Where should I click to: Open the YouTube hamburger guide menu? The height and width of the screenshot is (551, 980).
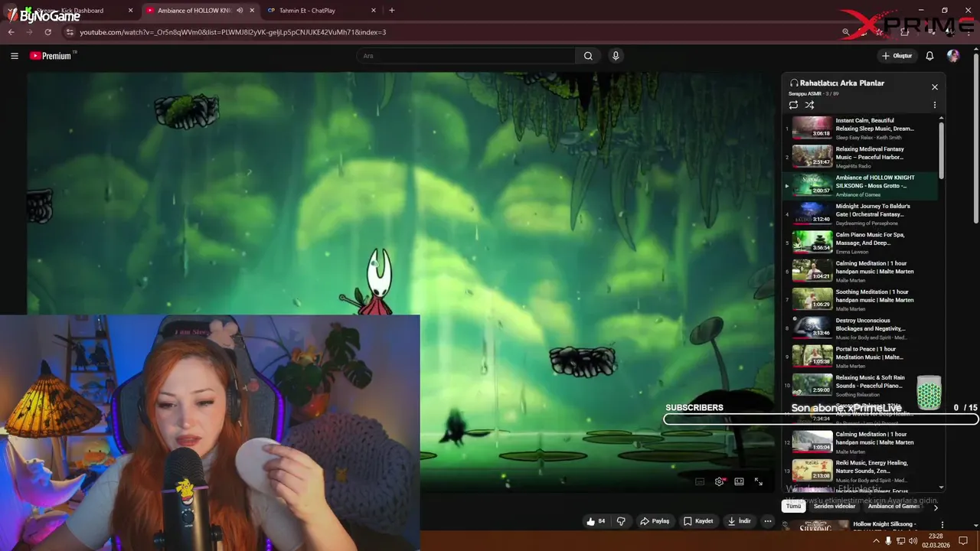click(x=14, y=56)
